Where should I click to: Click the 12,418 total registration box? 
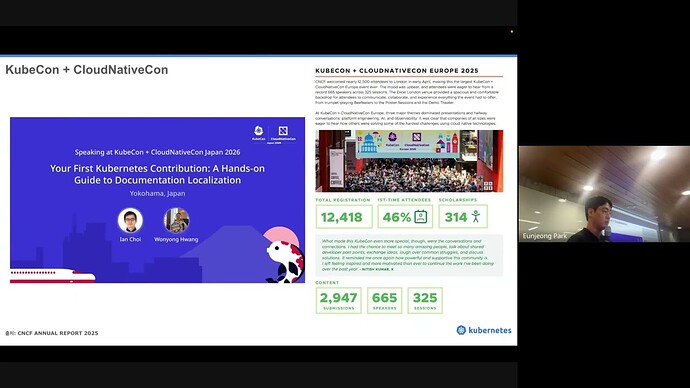click(x=344, y=217)
